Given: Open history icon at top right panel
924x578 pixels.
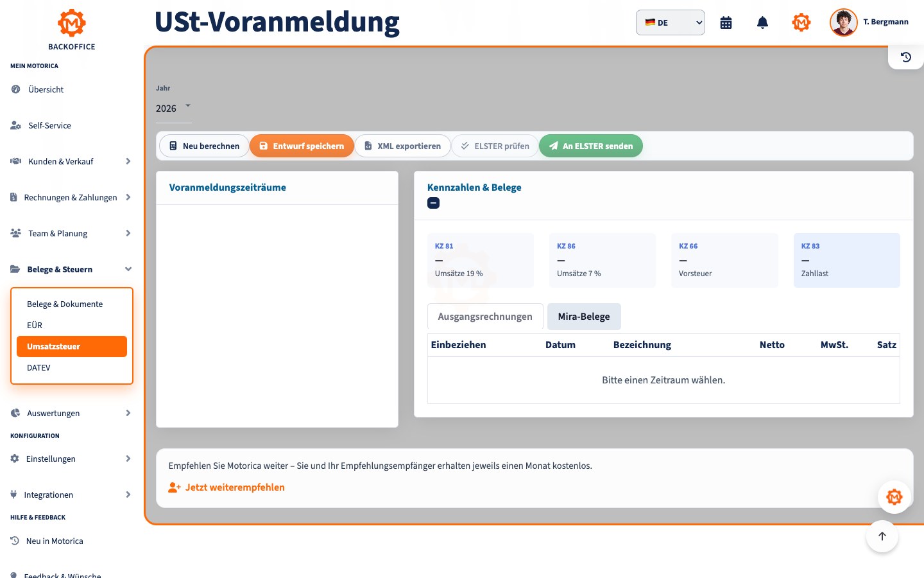Looking at the screenshot, I should point(905,57).
